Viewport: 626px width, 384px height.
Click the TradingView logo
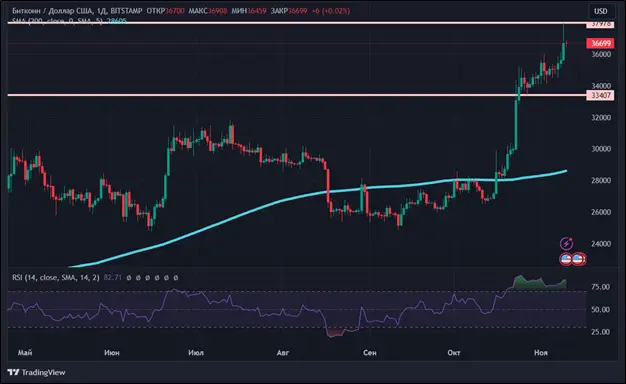point(36,372)
